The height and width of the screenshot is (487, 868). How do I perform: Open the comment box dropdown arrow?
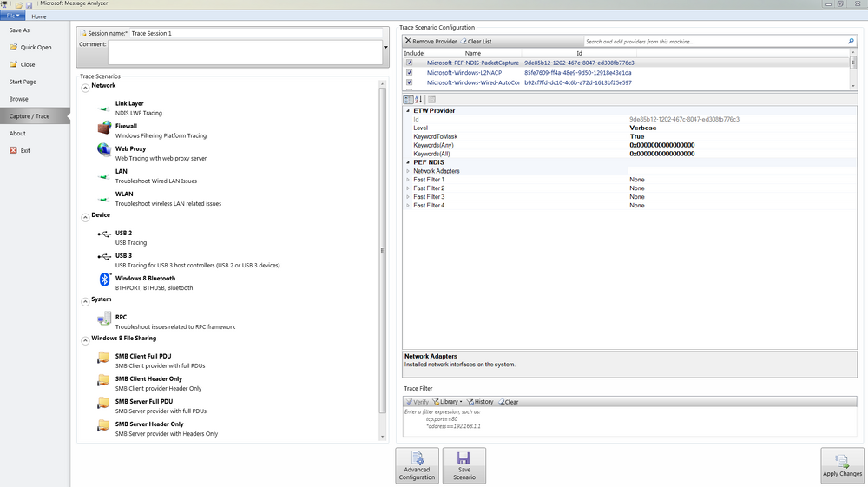[x=386, y=47]
